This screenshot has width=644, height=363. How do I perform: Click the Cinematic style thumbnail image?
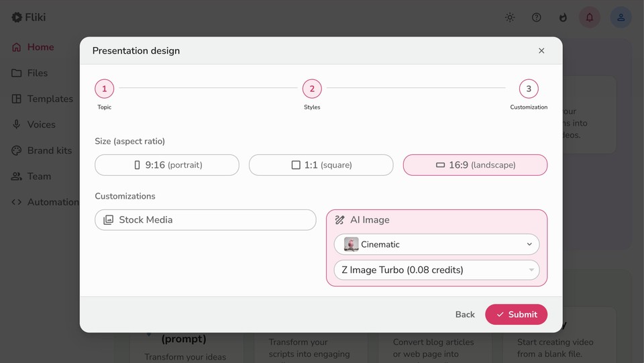coord(351,244)
